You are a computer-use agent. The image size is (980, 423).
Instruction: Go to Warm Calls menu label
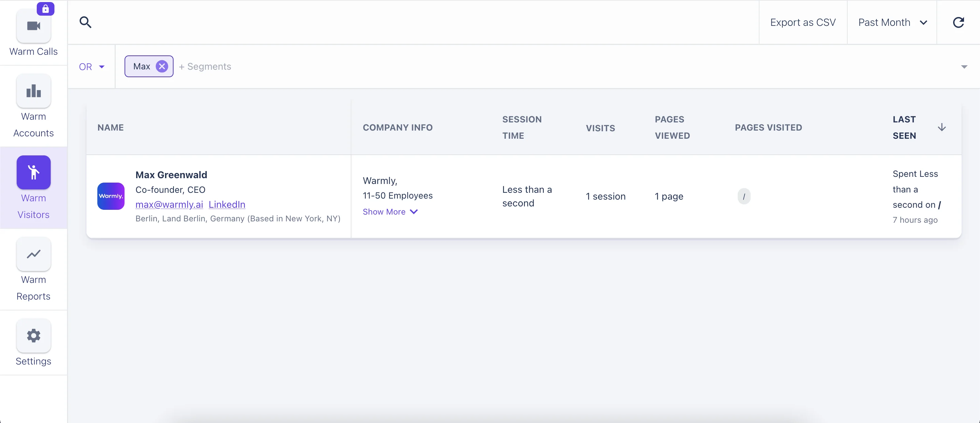pyautogui.click(x=33, y=51)
